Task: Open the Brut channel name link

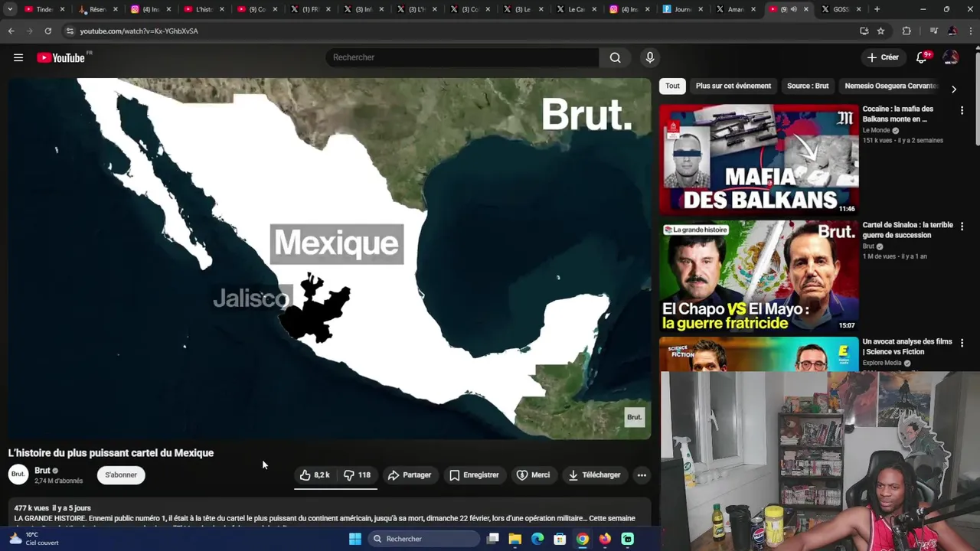Action: 42,471
